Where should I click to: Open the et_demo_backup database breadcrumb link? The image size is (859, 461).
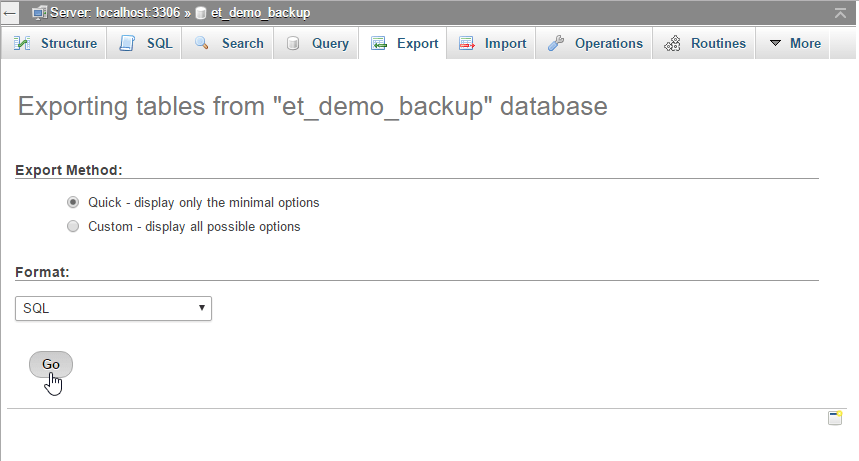click(260, 13)
